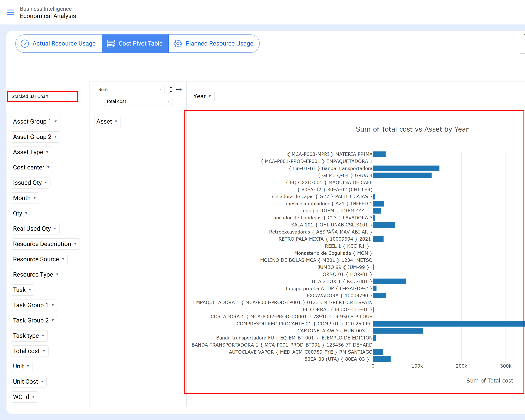Viewport: 525px width, 420px height.
Task: Switch to Actual Resource Usage tab
Action: [x=64, y=44]
